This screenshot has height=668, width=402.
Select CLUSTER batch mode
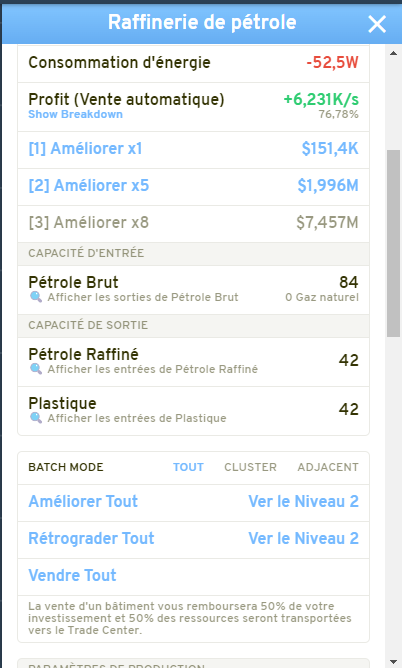pos(250,467)
